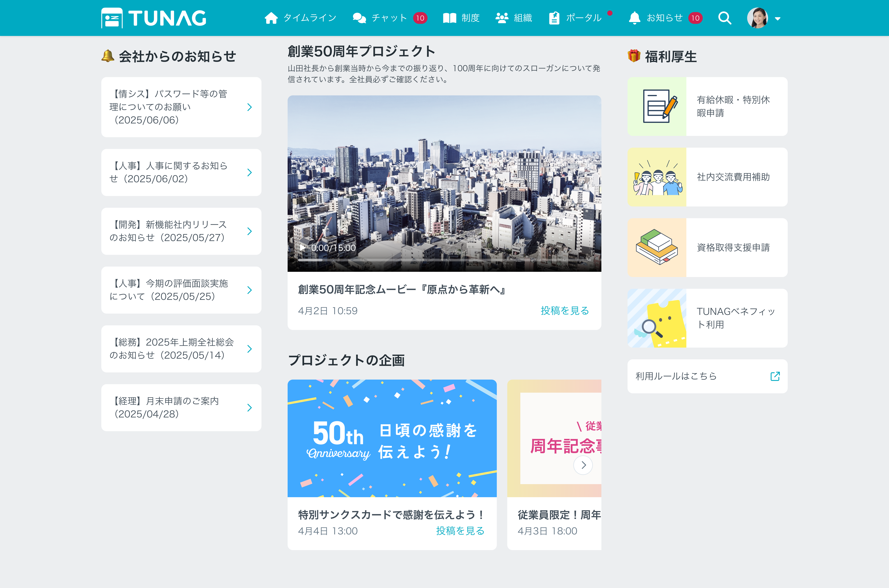Click the チャット unread badge 10

click(x=420, y=18)
